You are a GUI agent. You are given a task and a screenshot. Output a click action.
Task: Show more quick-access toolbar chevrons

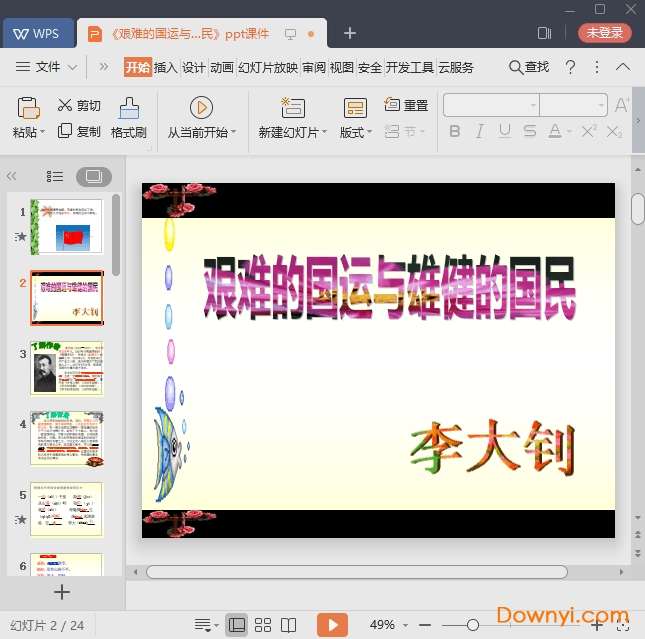click(104, 67)
